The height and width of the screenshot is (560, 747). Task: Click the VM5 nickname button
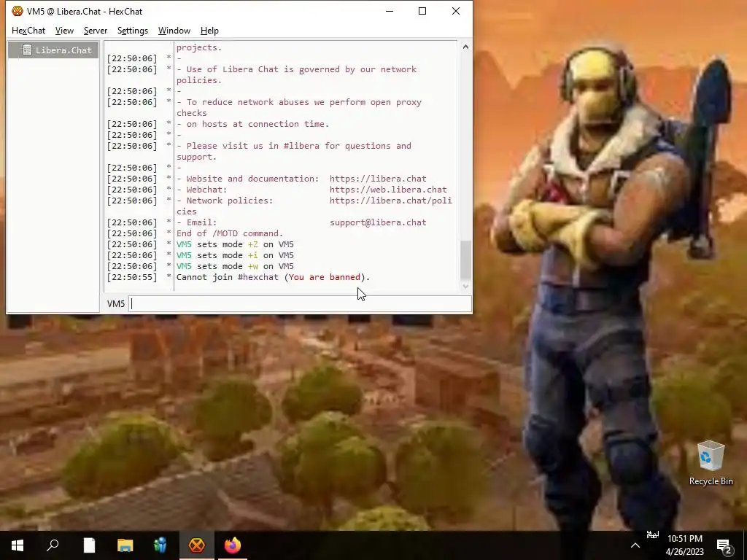[116, 304]
